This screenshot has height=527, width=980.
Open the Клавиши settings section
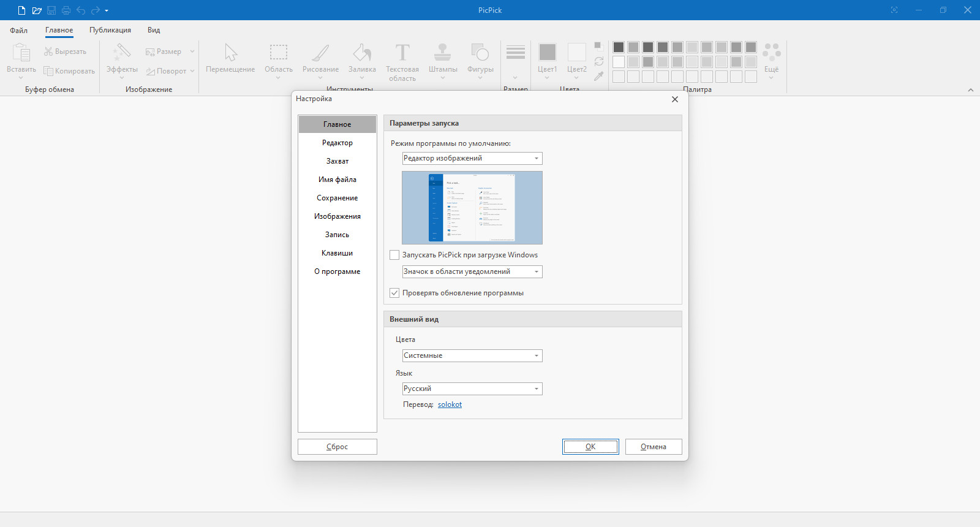tap(337, 253)
